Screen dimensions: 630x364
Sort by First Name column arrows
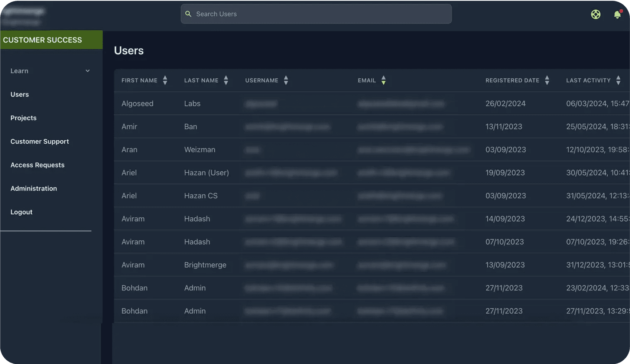pyautogui.click(x=165, y=80)
